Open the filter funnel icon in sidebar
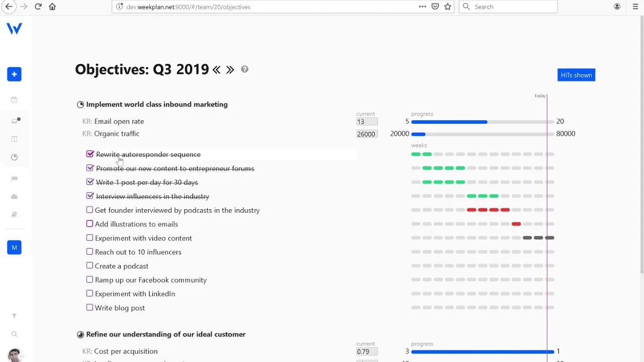The height and width of the screenshot is (362, 644). tap(14, 316)
